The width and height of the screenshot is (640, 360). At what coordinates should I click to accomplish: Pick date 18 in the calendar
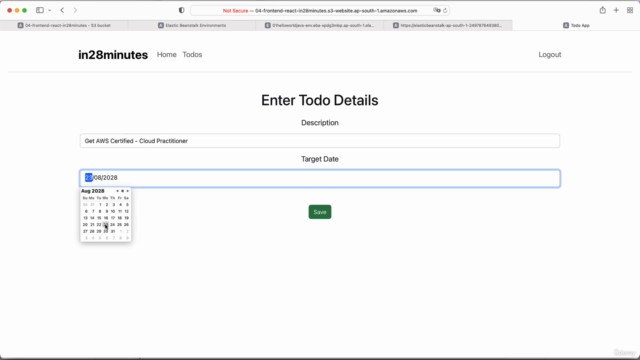click(120, 218)
